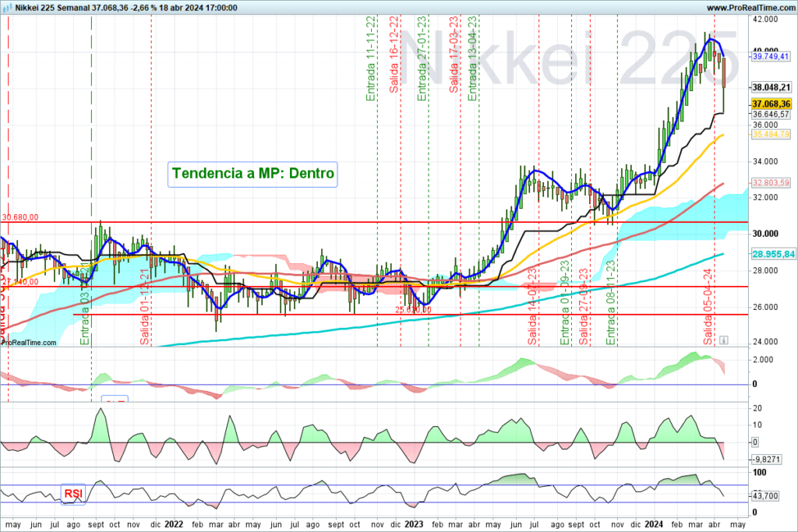Click the "Entrada 27-01-23" marker label
The image size is (798, 532).
pyautogui.click(x=422, y=58)
